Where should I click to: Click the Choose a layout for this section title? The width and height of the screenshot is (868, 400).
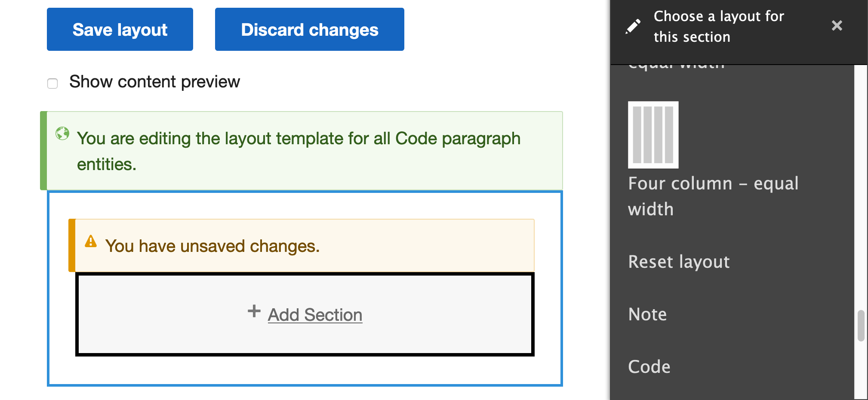click(718, 26)
